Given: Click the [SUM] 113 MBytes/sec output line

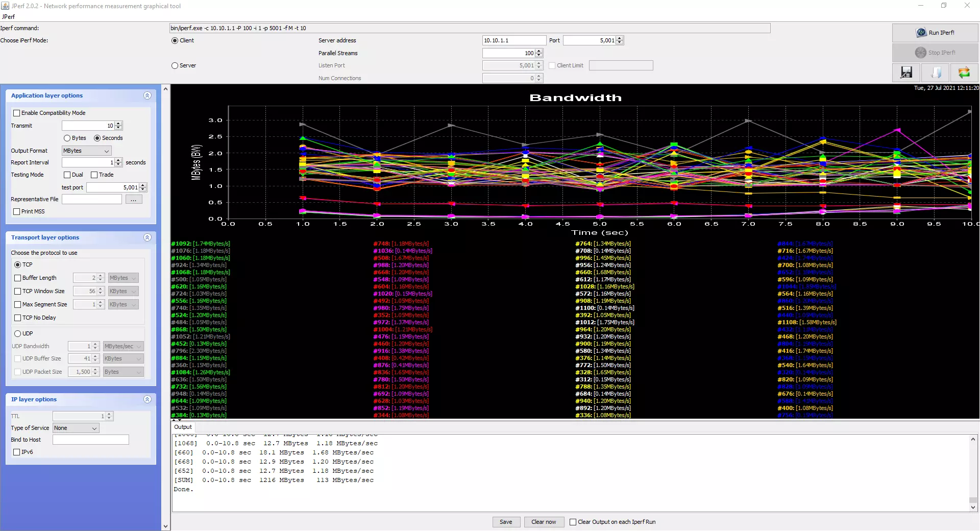Looking at the screenshot, I should click(x=274, y=480).
